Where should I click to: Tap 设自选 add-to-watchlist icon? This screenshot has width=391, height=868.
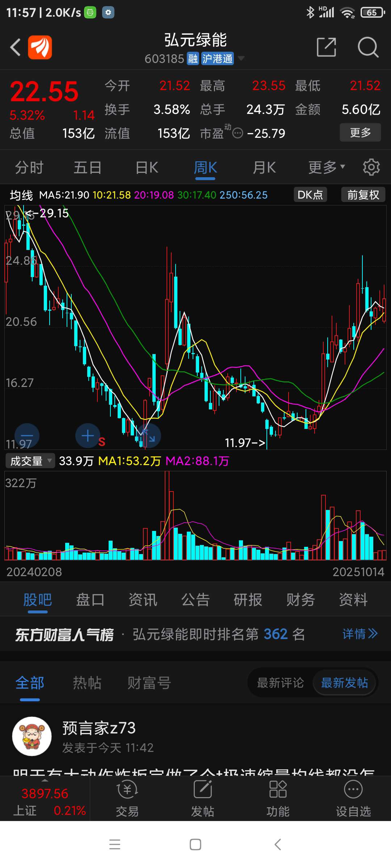353,799
